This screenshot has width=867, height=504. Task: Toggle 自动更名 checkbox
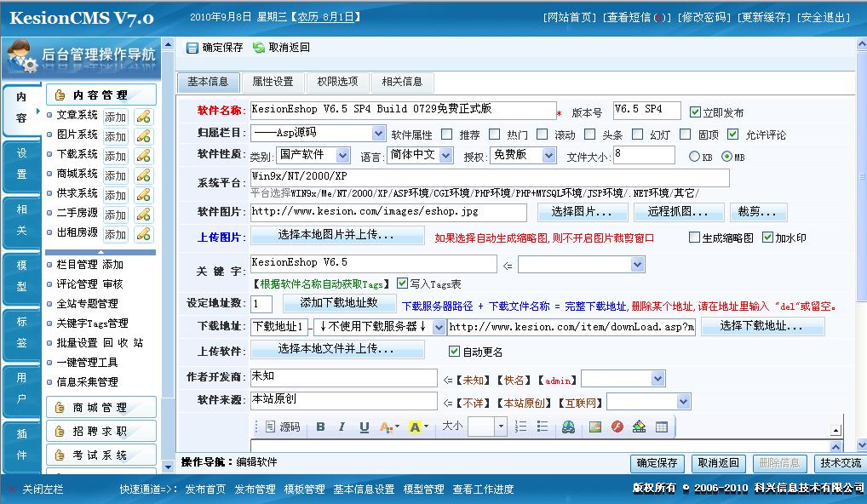coord(454,351)
